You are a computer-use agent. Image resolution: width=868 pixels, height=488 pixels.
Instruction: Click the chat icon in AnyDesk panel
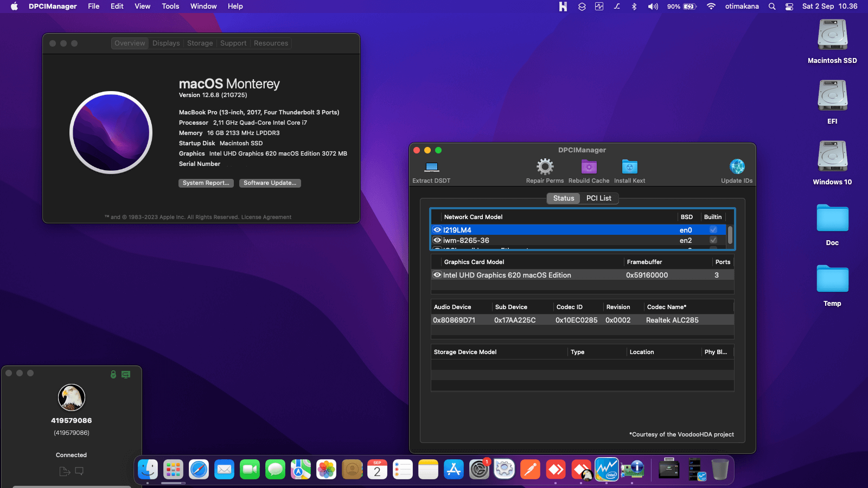coord(79,471)
